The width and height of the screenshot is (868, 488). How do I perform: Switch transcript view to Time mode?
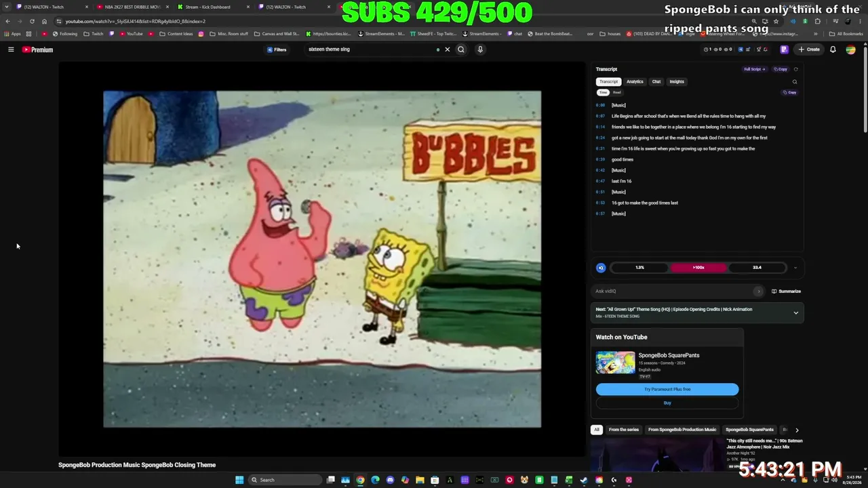603,92
